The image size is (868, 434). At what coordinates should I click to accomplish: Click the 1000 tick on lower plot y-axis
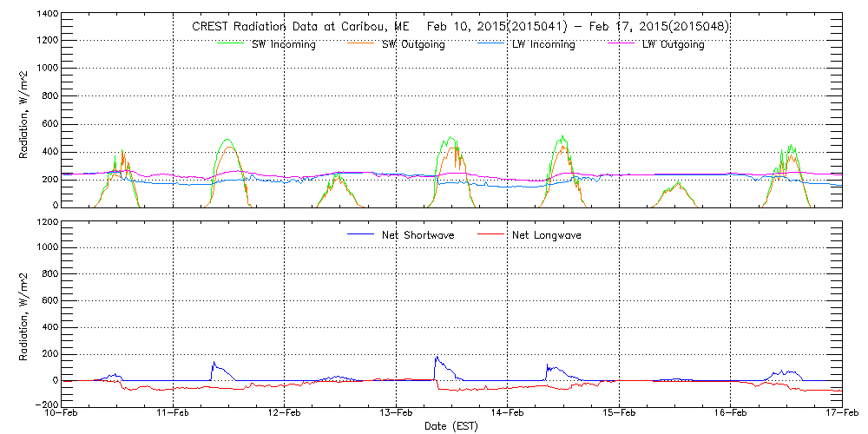[47, 247]
